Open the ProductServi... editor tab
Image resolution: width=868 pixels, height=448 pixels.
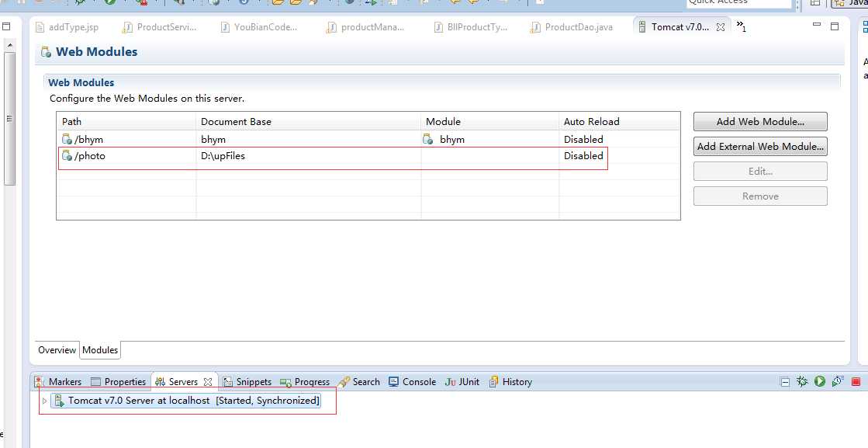(x=160, y=26)
